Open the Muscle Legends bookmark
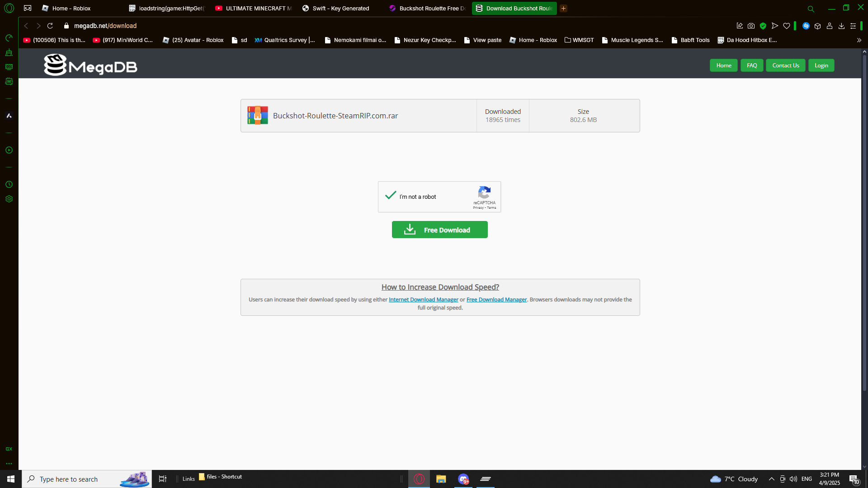 (x=632, y=40)
